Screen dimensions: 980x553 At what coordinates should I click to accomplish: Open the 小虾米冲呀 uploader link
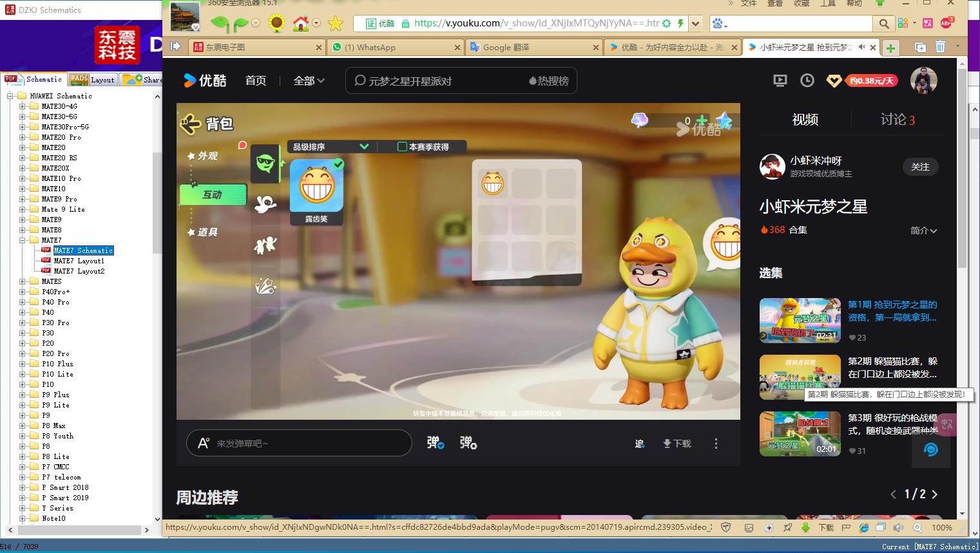pos(816,160)
